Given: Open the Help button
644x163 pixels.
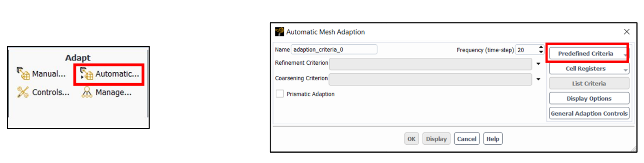Looking at the screenshot, I should [493, 139].
